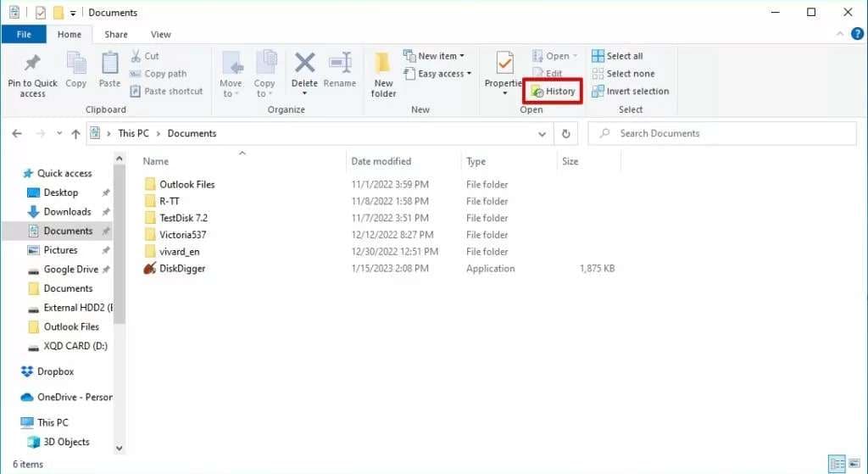This screenshot has width=868, height=474.
Task: Open Help question mark icon
Action: click(x=858, y=34)
